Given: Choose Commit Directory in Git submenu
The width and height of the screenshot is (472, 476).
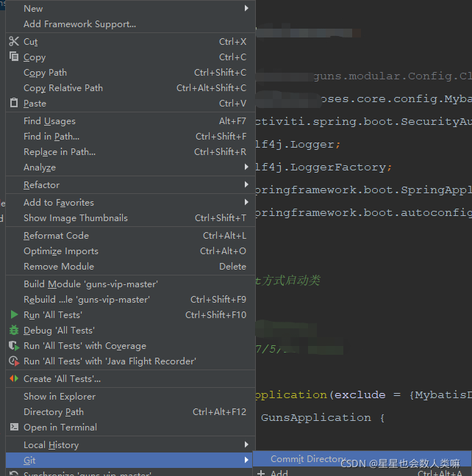Looking at the screenshot, I should (x=362, y=459).
